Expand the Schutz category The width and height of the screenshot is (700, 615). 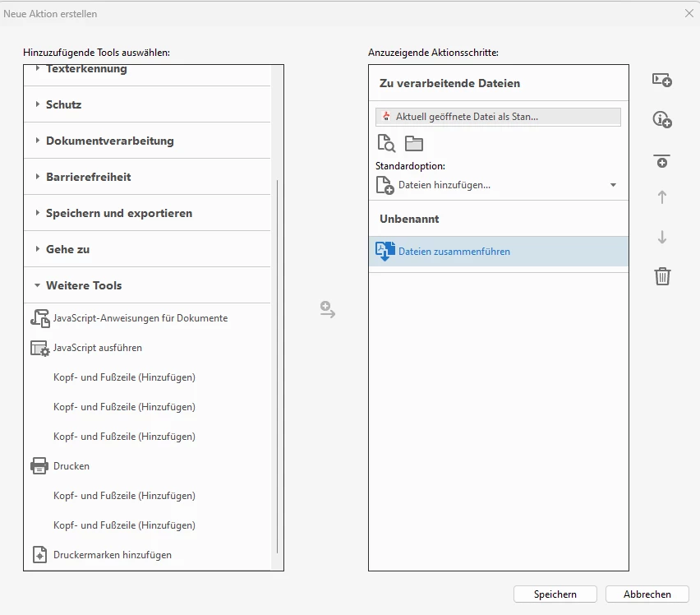[x=38, y=104]
